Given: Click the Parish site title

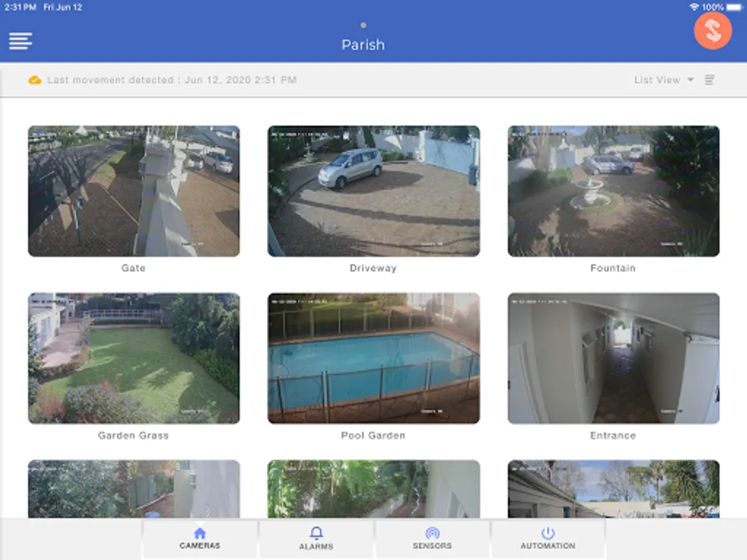Looking at the screenshot, I should click(x=364, y=45).
